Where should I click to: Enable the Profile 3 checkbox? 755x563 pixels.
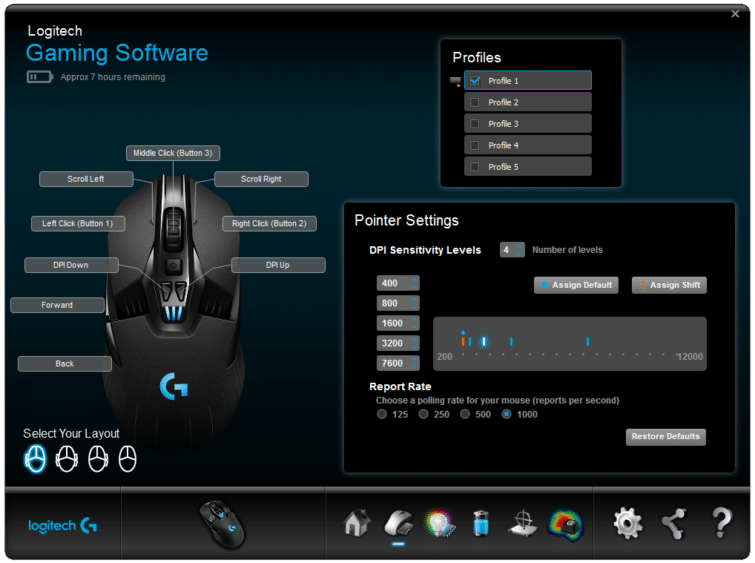(475, 124)
